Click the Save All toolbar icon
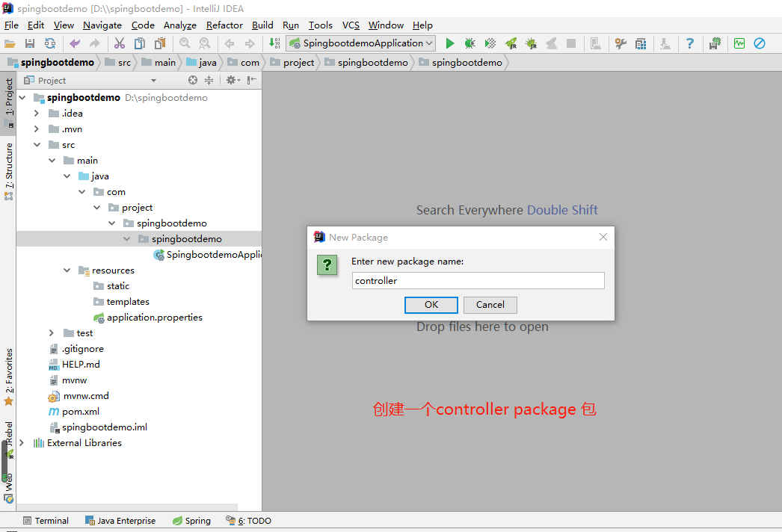Image resolution: width=782 pixels, height=532 pixels. tap(30, 44)
